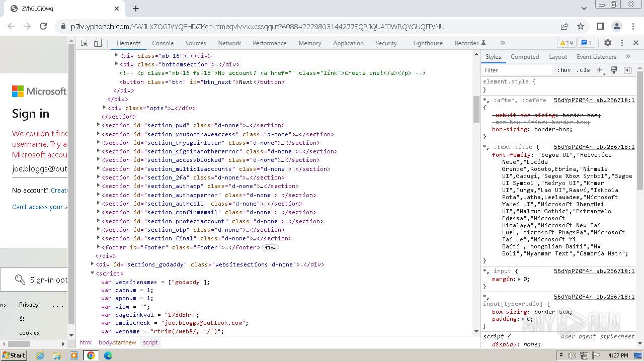Viewport: 644px width, 362px height.
Task: Open Chrome main three-dot menu
Action: (x=632, y=26)
